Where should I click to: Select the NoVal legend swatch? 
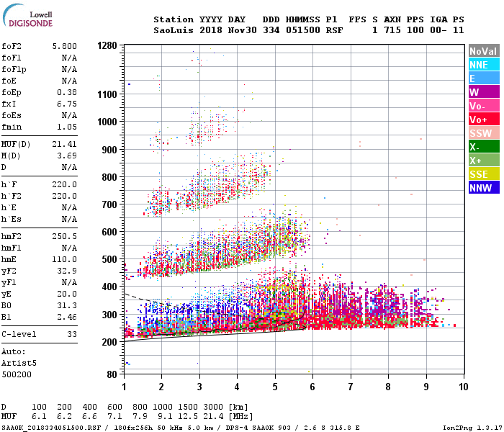[x=484, y=51]
